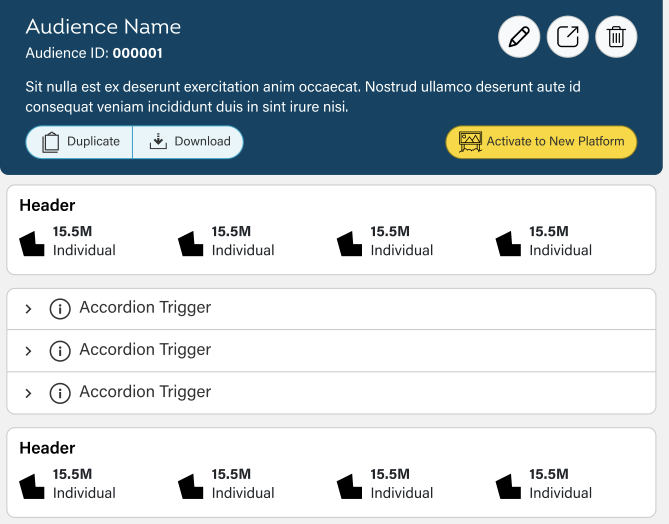Click info icon on second Accordion Trigger
Screen dimensions: 669x524
pyautogui.click(x=60, y=350)
